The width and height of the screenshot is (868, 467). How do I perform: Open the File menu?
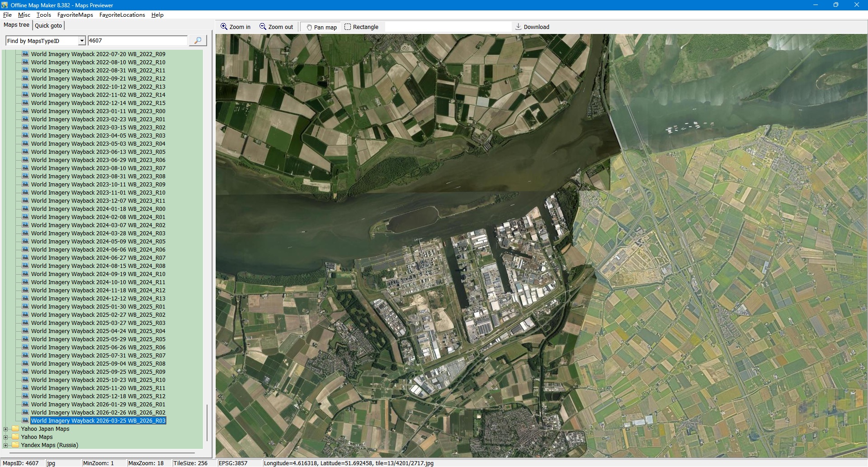(7, 15)
